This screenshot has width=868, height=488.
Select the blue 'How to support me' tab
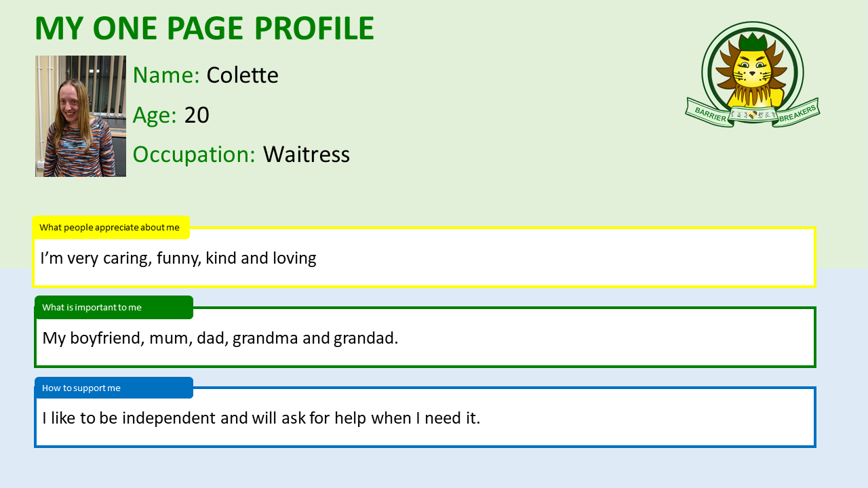(114, 388)
